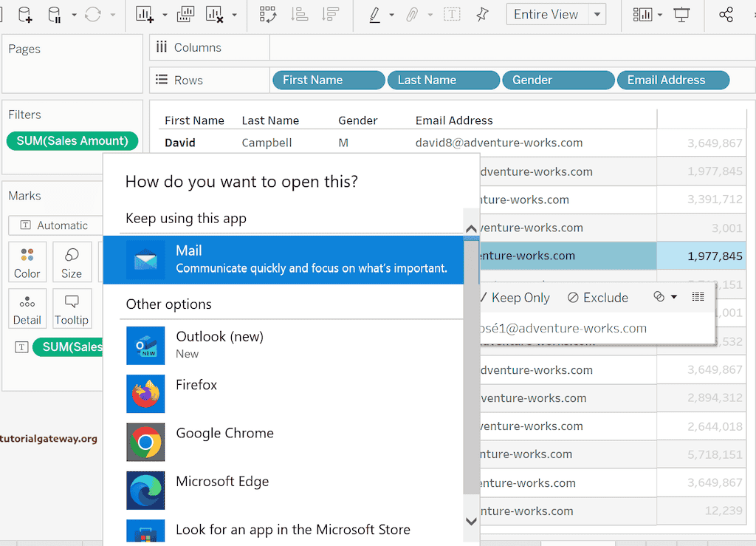
Task: Toggle the Highlight pen tool
Action: tap(375, 14)
